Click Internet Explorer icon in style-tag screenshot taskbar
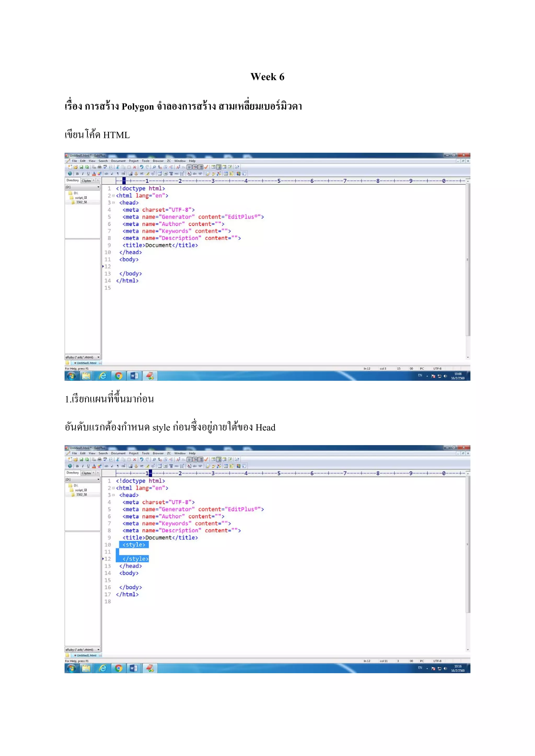This screenshot has height=756, width=535. point(103,668)
